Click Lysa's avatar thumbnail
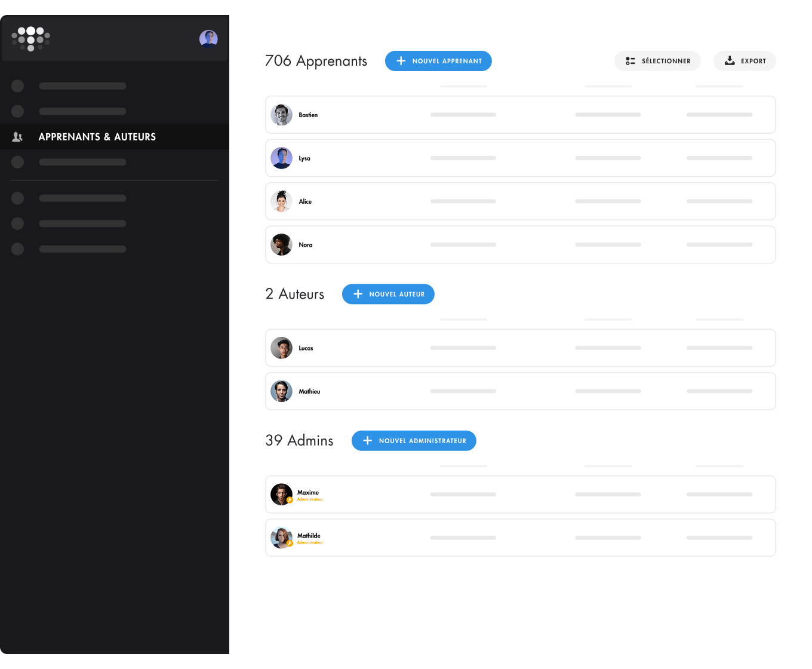Viewport: 812px width, 669px height. coord(281,158)
